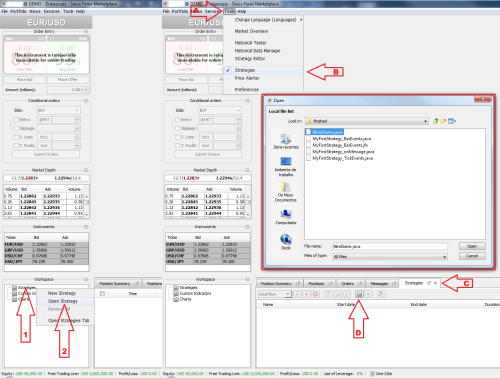Open the Files of type dropdown
This screenshot has height=378, width=500.
444,257
